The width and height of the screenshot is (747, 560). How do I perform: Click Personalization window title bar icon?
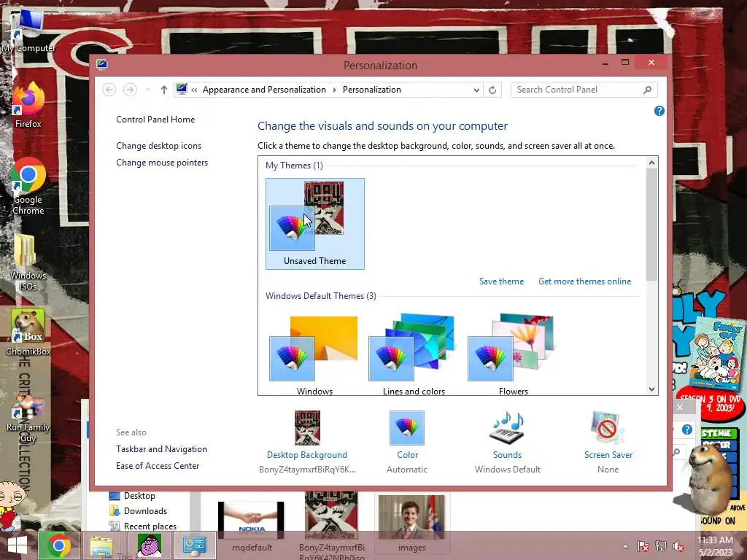pyautogui.click(x=102, y=65)
